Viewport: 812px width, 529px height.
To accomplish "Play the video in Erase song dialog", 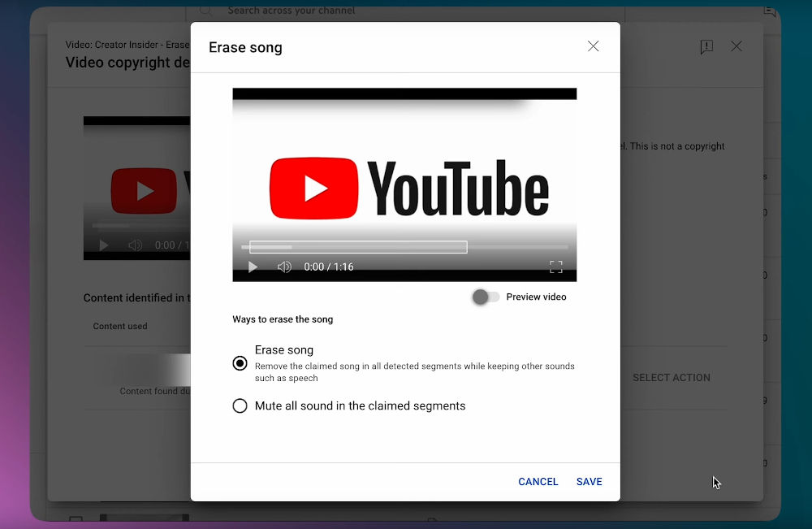I will (x=253, y=267).
